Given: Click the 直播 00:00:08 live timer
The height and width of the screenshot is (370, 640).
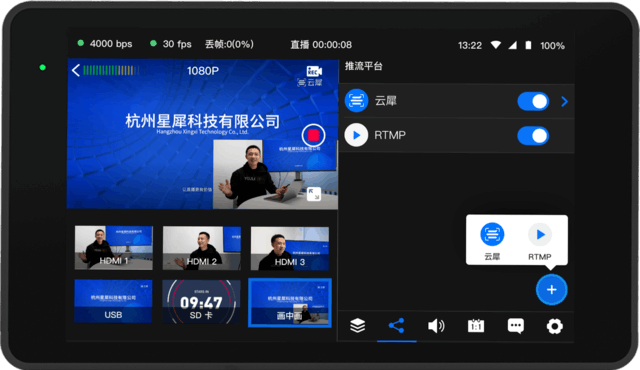Looking at the screenshot, I should [x=321, y=44].
